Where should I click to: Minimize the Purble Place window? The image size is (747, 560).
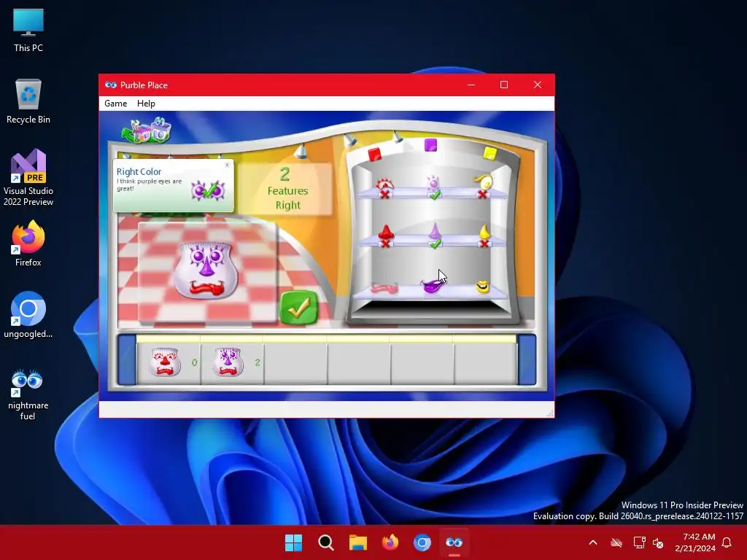point(471,85)
